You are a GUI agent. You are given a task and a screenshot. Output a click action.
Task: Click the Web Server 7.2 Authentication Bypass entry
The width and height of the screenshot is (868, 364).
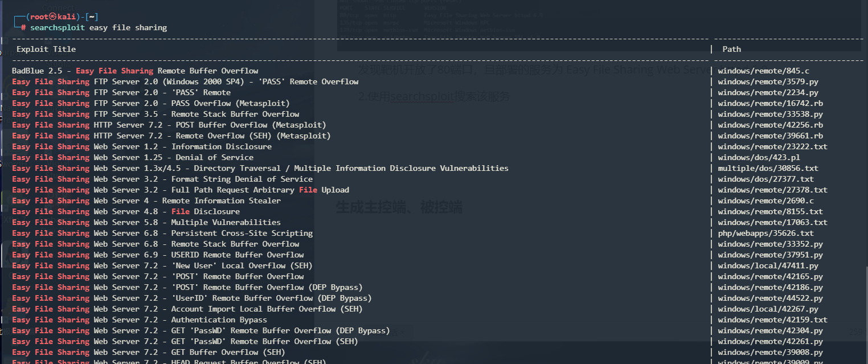[x=140, y=320]
